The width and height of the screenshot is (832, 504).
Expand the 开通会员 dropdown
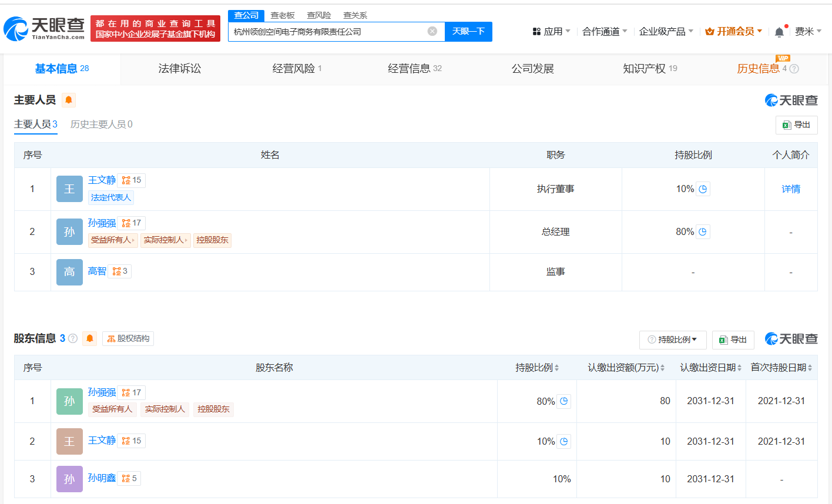[x=733, y=31]
